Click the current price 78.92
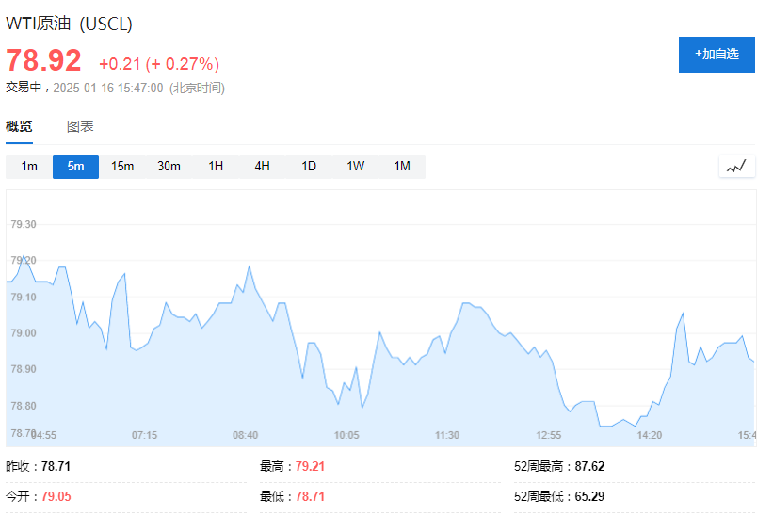Viewport: 773px width, 532px height. [44, 61]
